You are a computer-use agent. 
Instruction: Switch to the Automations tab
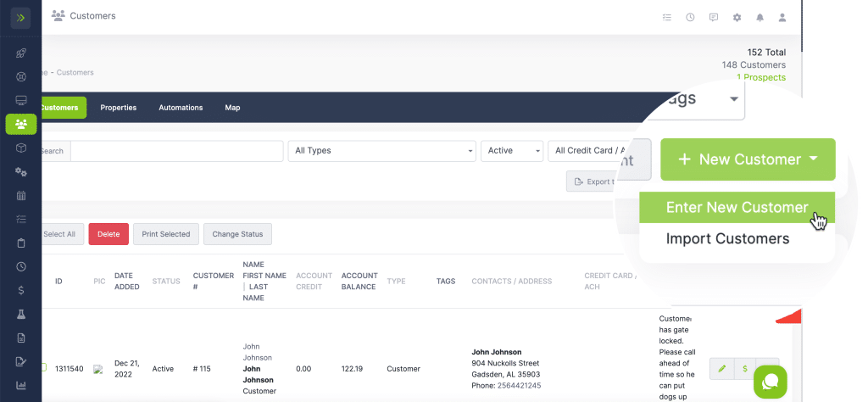(181, 108)
